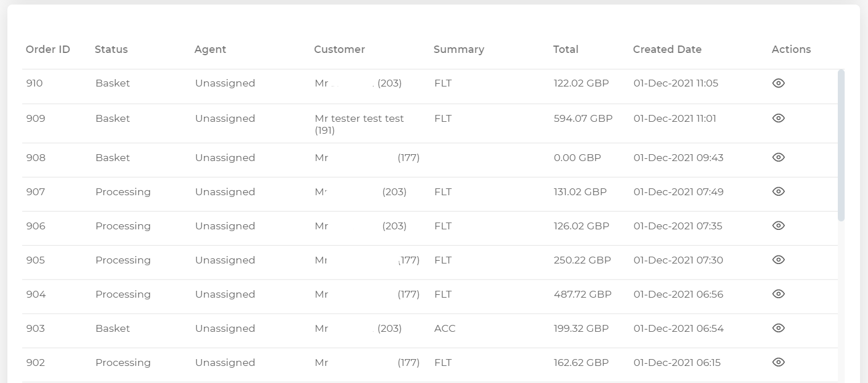Click the 594.07 GBP total cell
Viewport: 868px width, 383px height.
pyautogui.click(x=583, y=118)
